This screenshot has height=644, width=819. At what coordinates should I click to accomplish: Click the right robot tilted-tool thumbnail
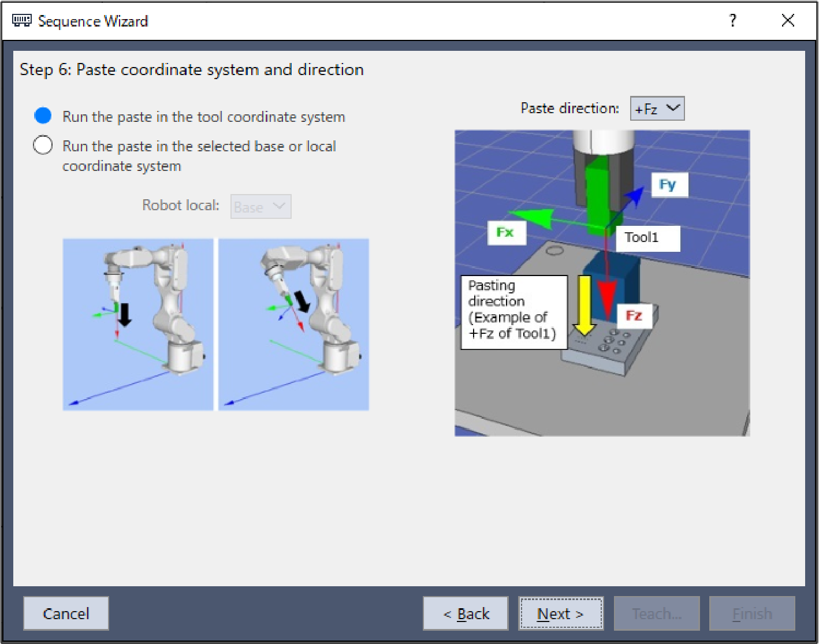coord(293,324)
